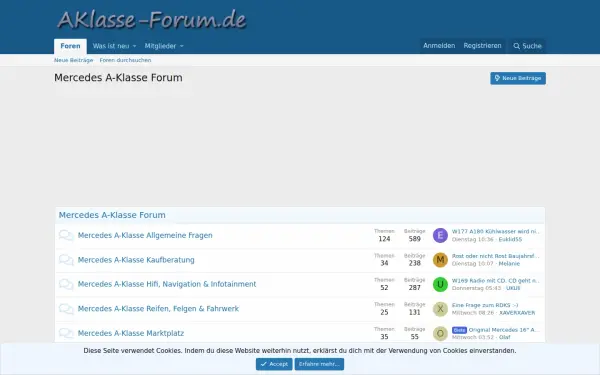Open the Foren durchsuchen link
This screenshot has height=375, width=600.
point(125,60)
